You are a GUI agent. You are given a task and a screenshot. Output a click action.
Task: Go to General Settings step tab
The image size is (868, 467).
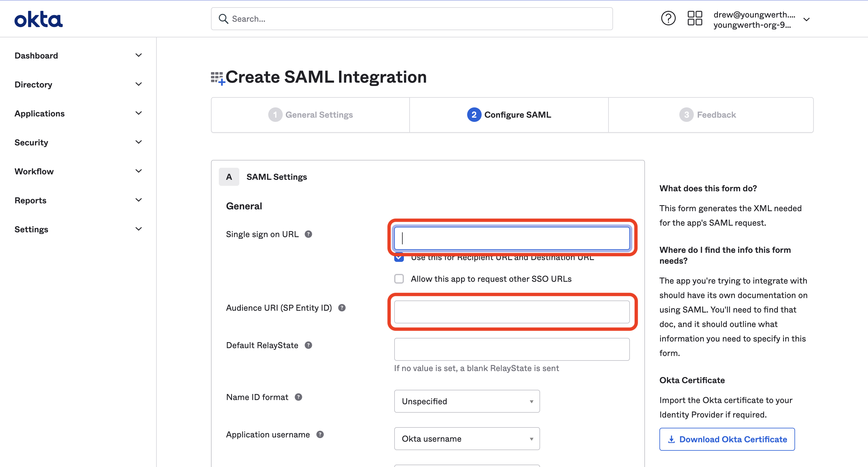tap(310, 115)
